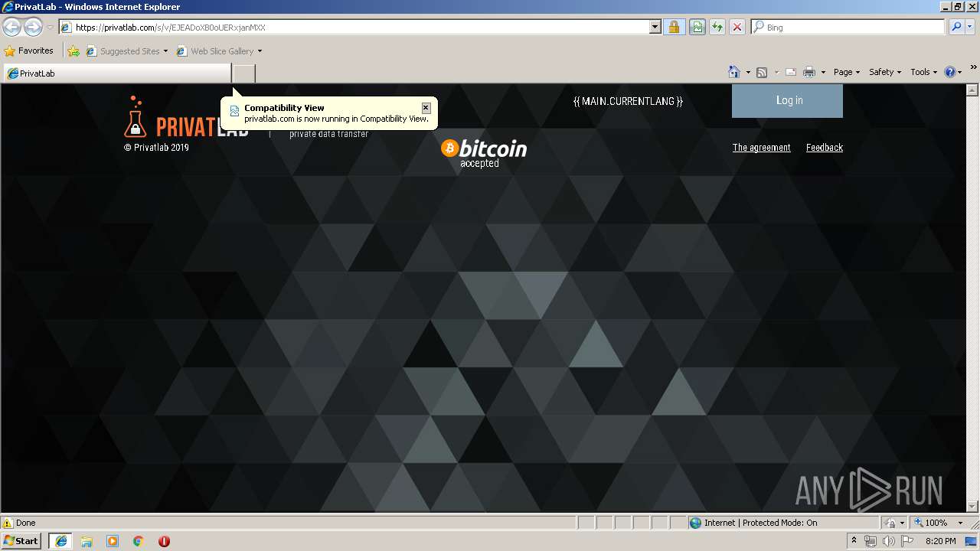Launch Chrome from the taskbar

click(139, 541)
